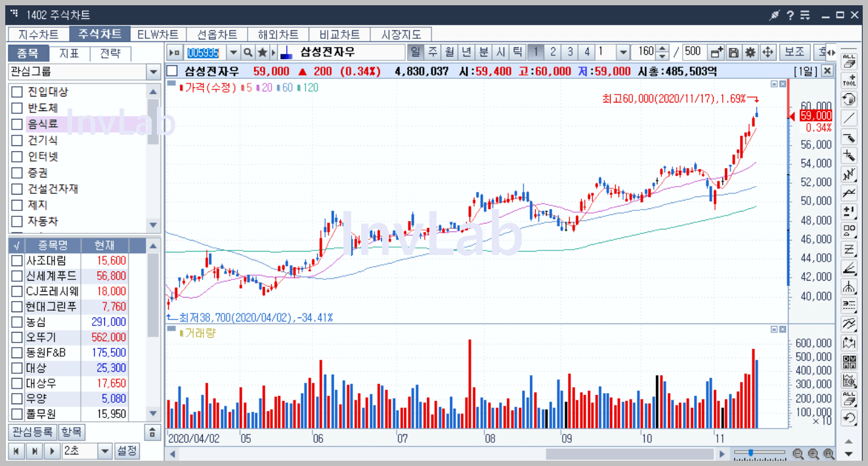
Task: Click the 보조 button
Action: click(794, 53)
